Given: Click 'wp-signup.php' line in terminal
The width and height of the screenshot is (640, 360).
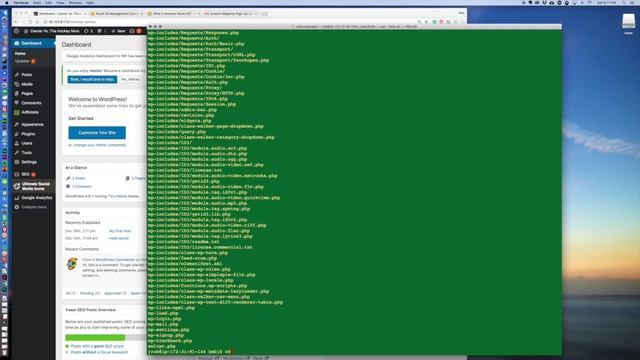Looking at the screenshot, I should coord(166,336).
